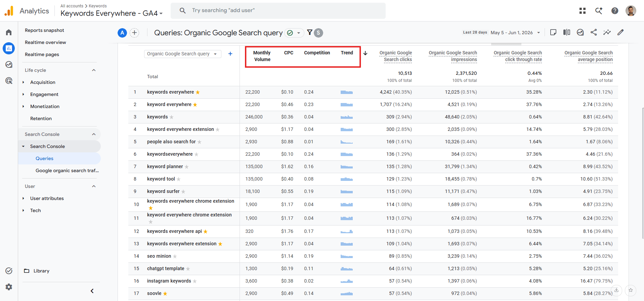This screenshot has width=644, height=301.
Task: Expand the Tech menu
Action: tap(35, 210)
